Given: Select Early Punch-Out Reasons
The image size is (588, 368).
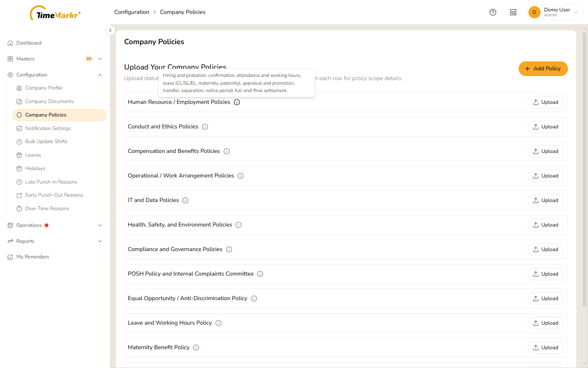Looking at the screenshot, I should pyautogui.click(x=60, y=195).
